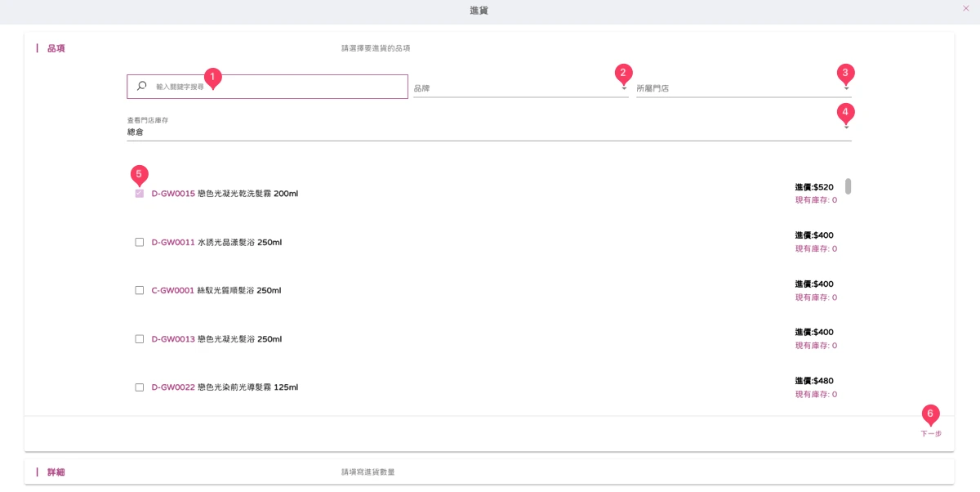Click the 請選擇要進貨的品項 hint text
The image size is (980, 492).
point(376,48)
